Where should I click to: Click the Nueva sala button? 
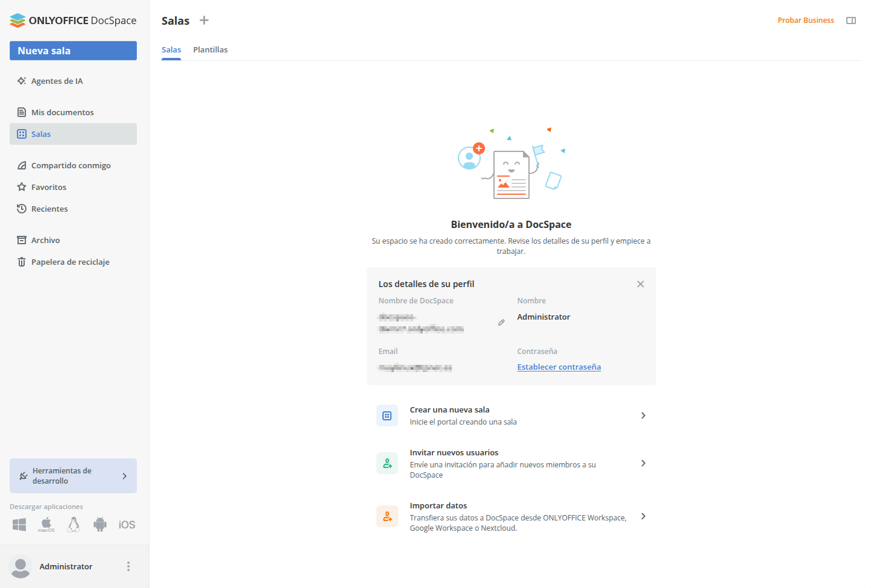pos(73,51)
